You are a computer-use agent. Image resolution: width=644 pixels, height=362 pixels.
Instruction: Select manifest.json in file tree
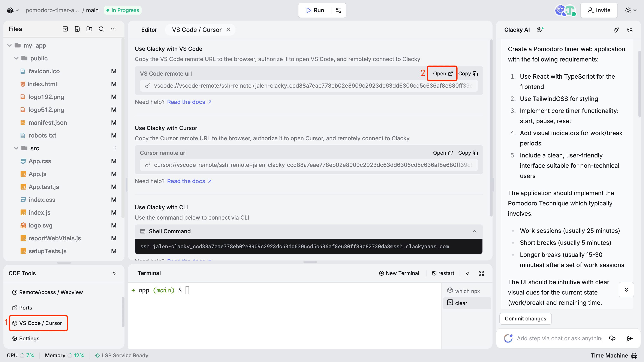point(48,123)
